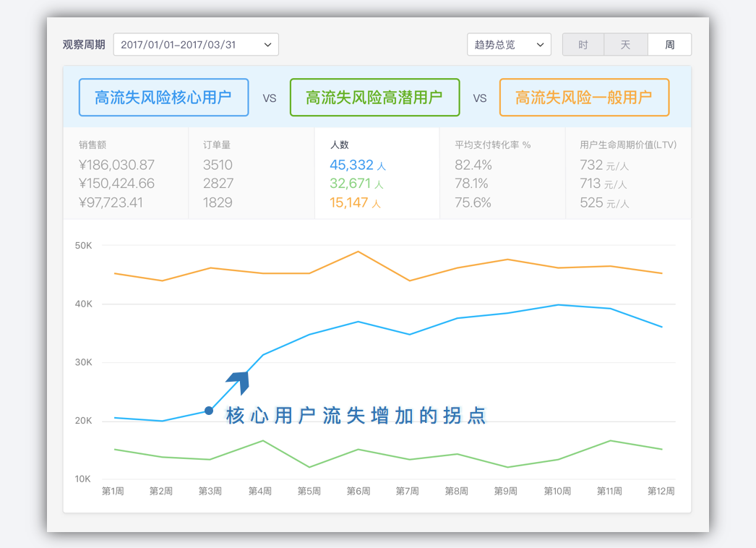Click the 核心用户流失增加的拐点 annotation text
The image size is (756, 548).
pyautogui.click(x=356, y=416)
